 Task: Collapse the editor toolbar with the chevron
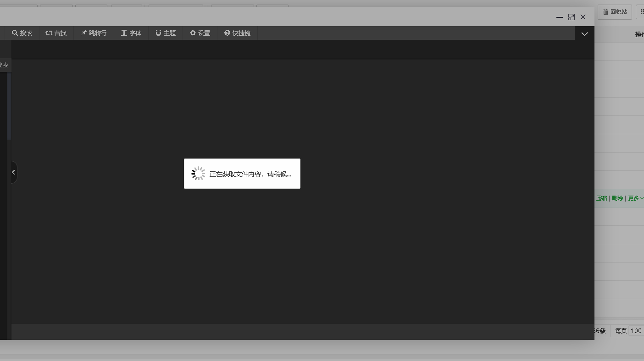point(584,33)
